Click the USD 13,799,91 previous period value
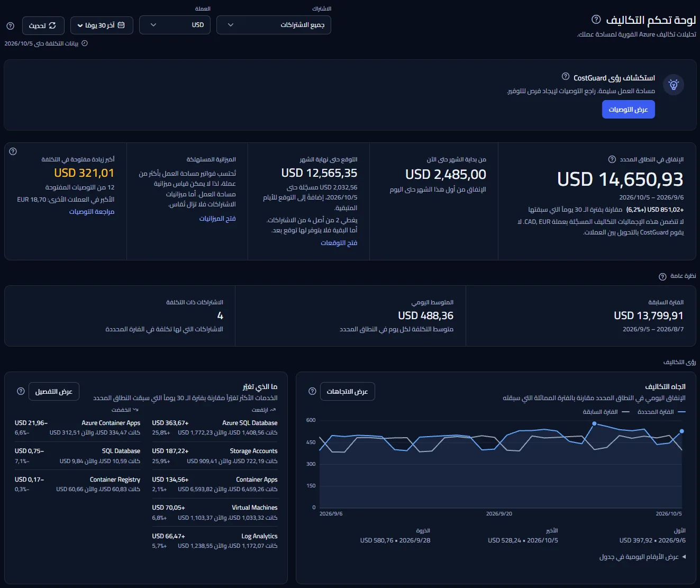This screenshot has height=588, width=700. (649, 315)
